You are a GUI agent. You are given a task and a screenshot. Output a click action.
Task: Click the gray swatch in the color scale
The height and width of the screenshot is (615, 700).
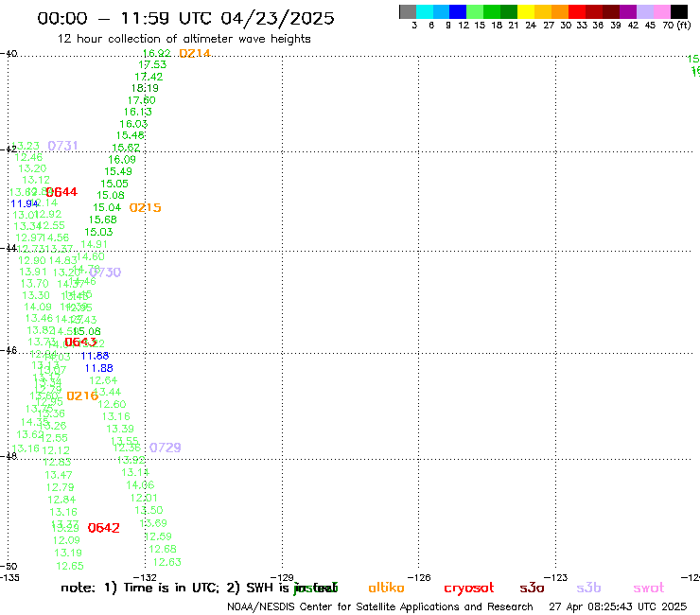(408, 11)
